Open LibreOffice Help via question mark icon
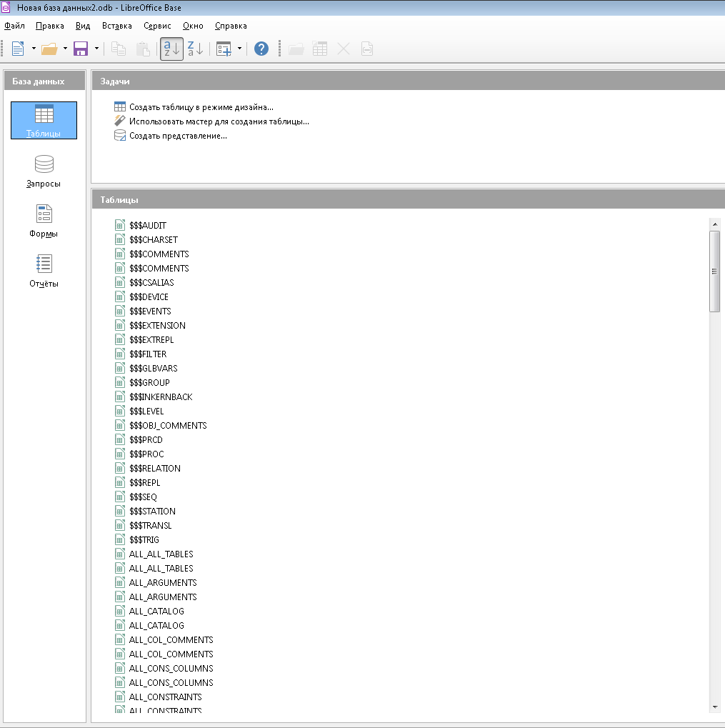725x728 pixels. pos(261,49)
